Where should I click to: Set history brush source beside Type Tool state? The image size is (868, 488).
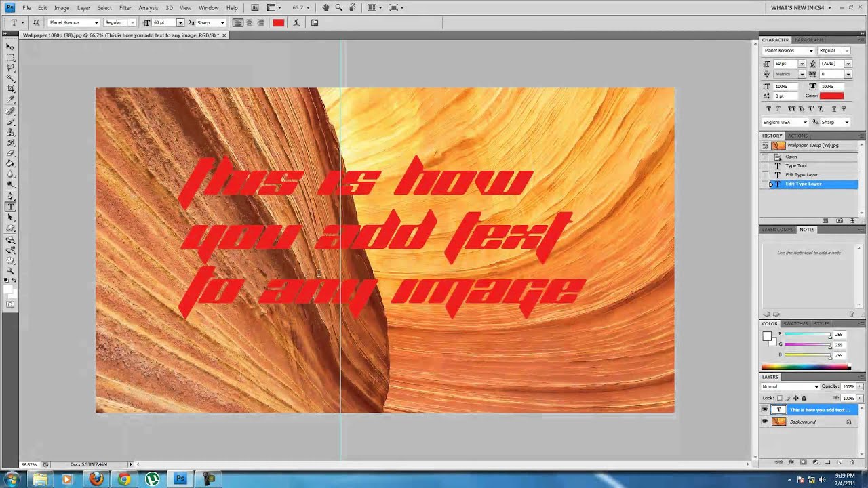(766, 165)
